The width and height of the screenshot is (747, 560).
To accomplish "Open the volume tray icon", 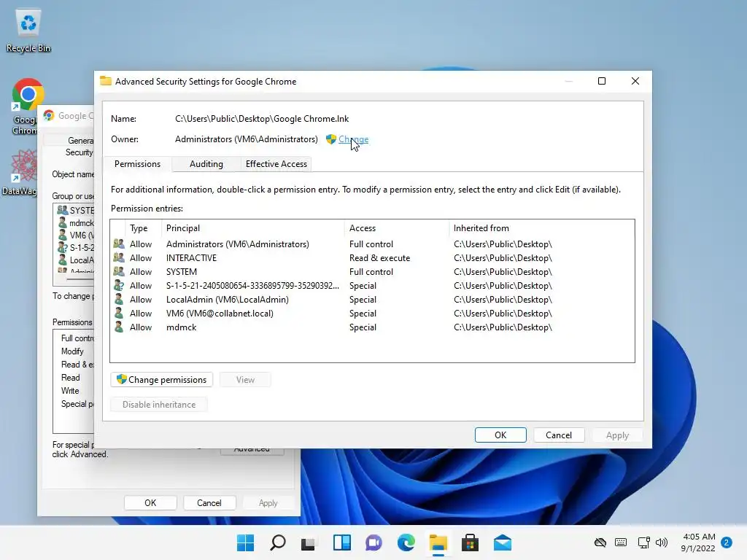I will pyautogui.click(x=661, y=542).
